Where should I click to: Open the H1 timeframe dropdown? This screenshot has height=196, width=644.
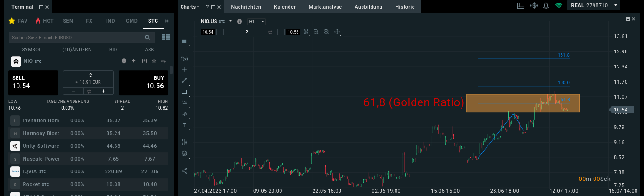[256, 21]
